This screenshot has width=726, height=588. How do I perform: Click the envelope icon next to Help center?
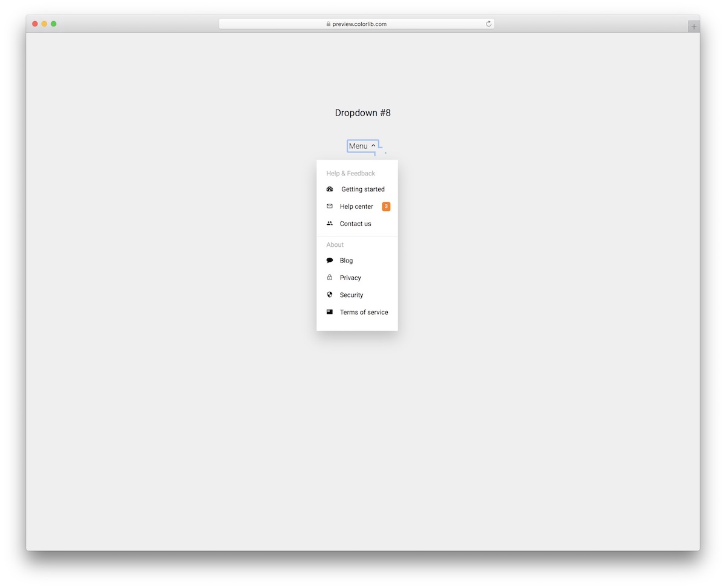[329, 206]
